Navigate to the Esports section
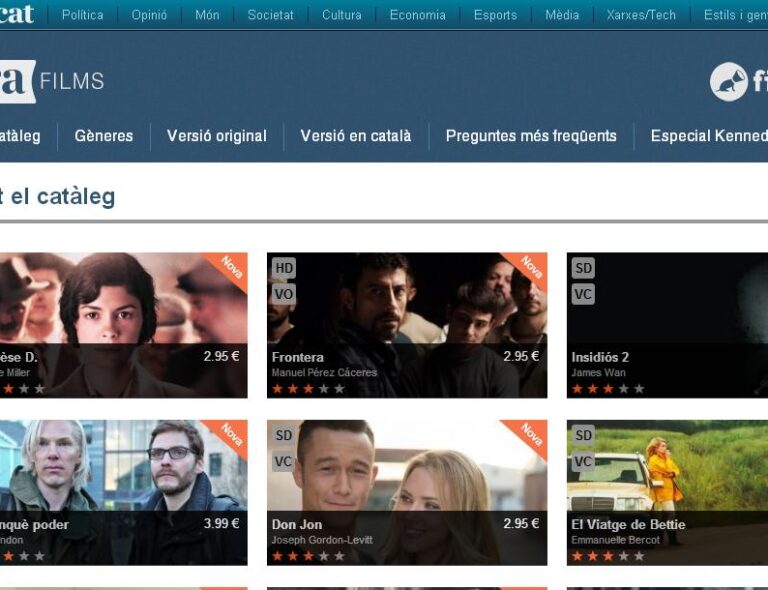This screenshot has width=768, height=590. coord(495,15)
